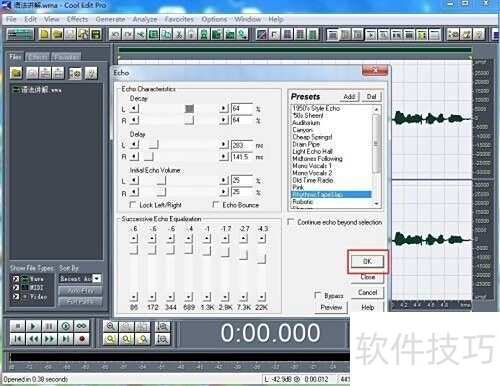Screen dimensions: 500x386
Task: Click the Zoom to Selection icon
Action: [x=110, y=339]
